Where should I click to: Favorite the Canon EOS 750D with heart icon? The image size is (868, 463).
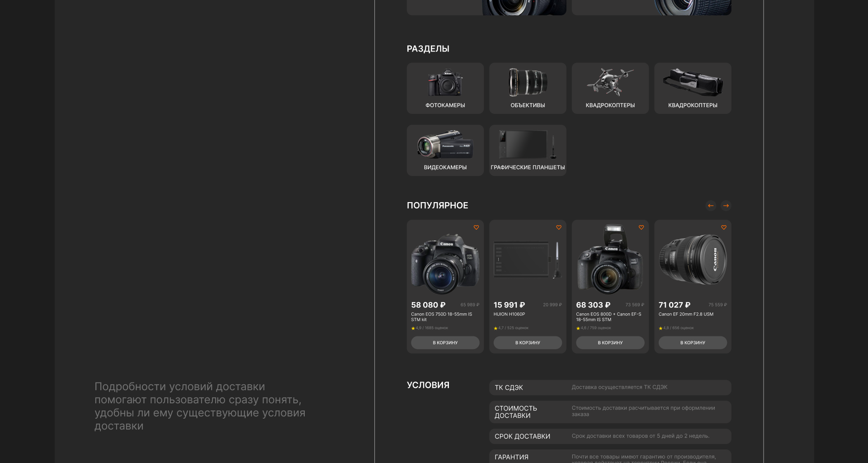pyautogui.click(x=476, y=227)
